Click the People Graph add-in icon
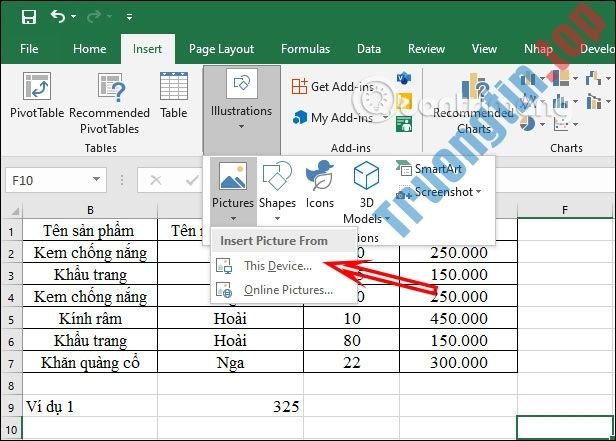The height and width of the screenshot is (441, 616). (404, 124)
